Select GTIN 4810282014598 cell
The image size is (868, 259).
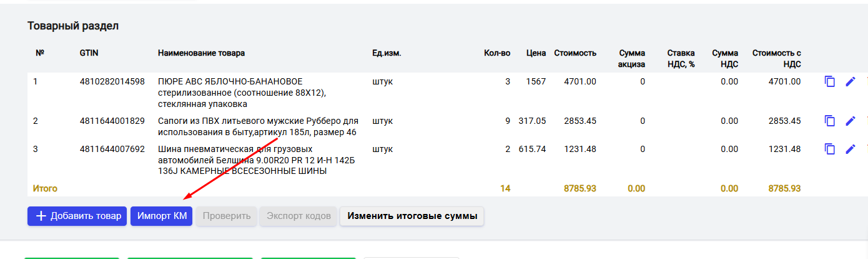click(112, 81)
